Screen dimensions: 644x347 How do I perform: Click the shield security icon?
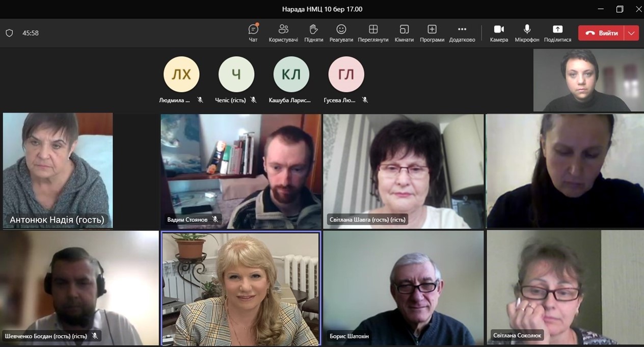pyautogui.click(x=9, y=33)
